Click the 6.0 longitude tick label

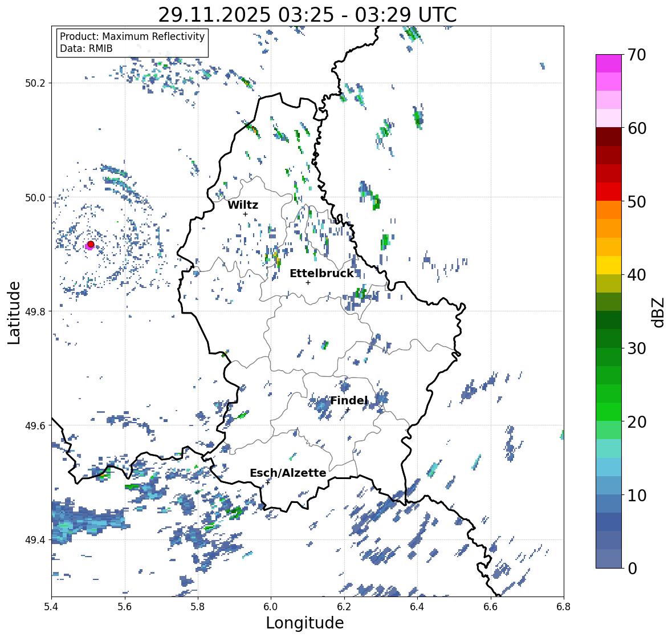pos(271,607)
